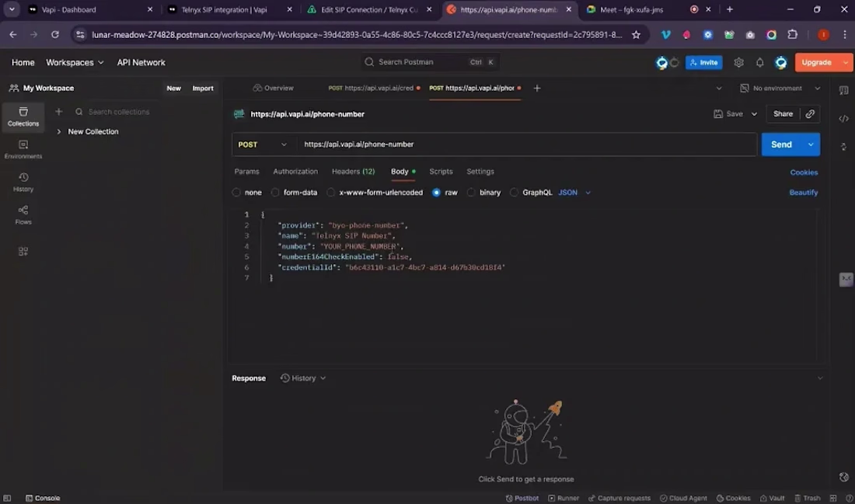Viewport: 855px width, 504px height.
Task: Switch to the Headers (12) tab
Action: click(353, 171)
